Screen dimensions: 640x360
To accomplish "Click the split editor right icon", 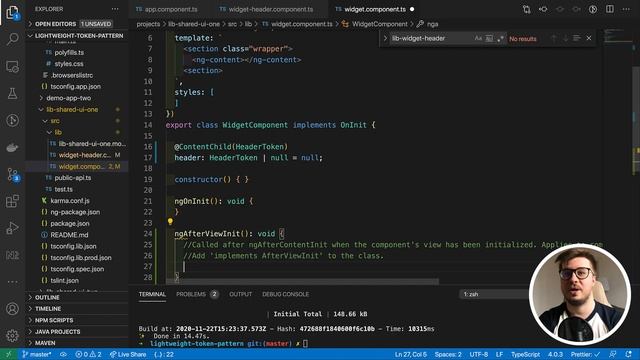I will [609, 9].
